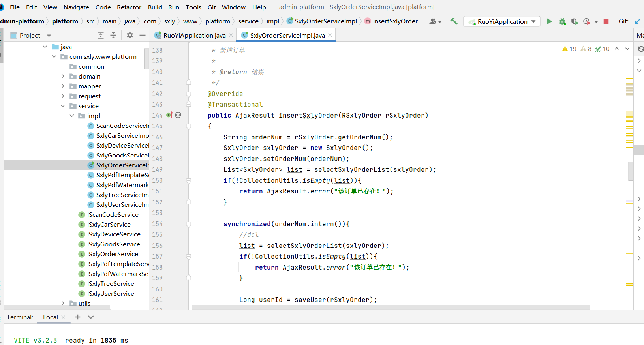Image resolution: width=644 pixels, height=345 pixels.
Task: Click the @ annotation gutter icon at line 144
Action: point(178,115)
